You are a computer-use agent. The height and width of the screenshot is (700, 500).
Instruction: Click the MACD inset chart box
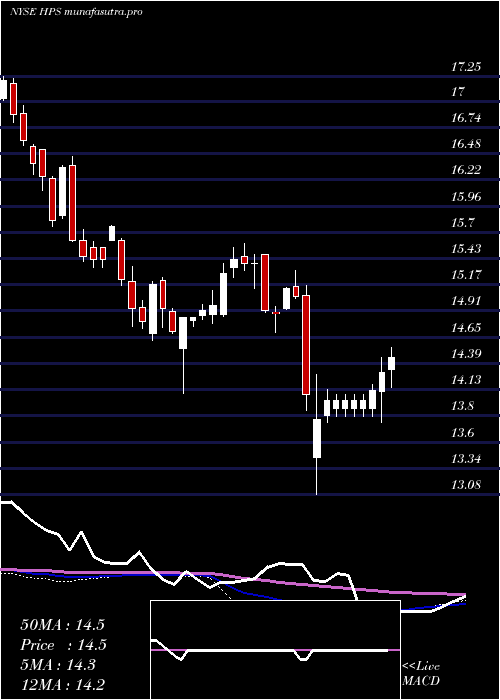(x=275, y=650)
